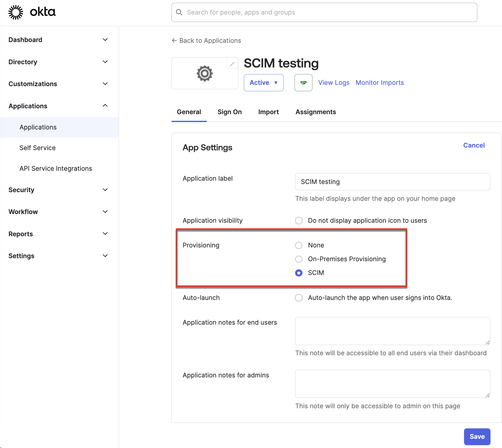Click the Okta logo
Screen dimensions: 502x448
(x=32, y=12)
